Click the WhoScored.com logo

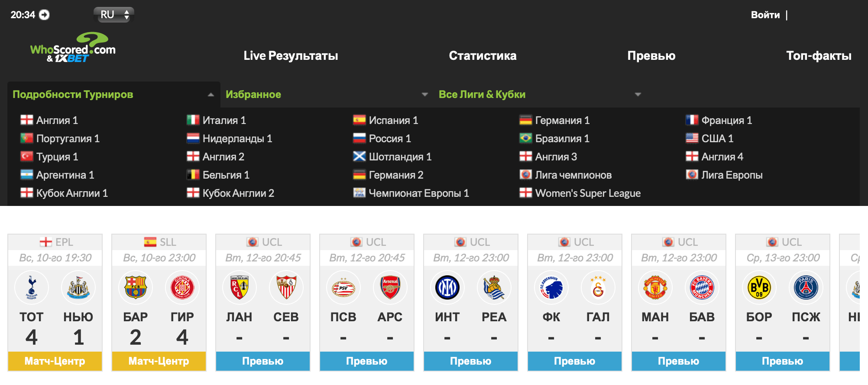(73, 48)
